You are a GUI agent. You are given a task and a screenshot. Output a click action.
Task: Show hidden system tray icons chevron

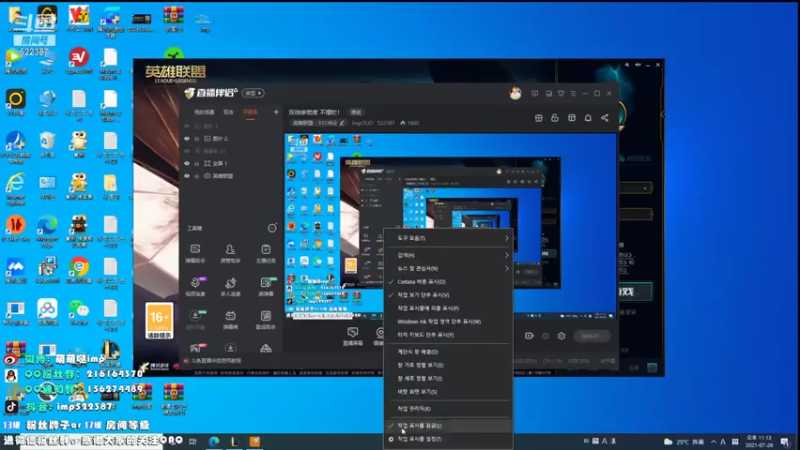click(713, 441)
